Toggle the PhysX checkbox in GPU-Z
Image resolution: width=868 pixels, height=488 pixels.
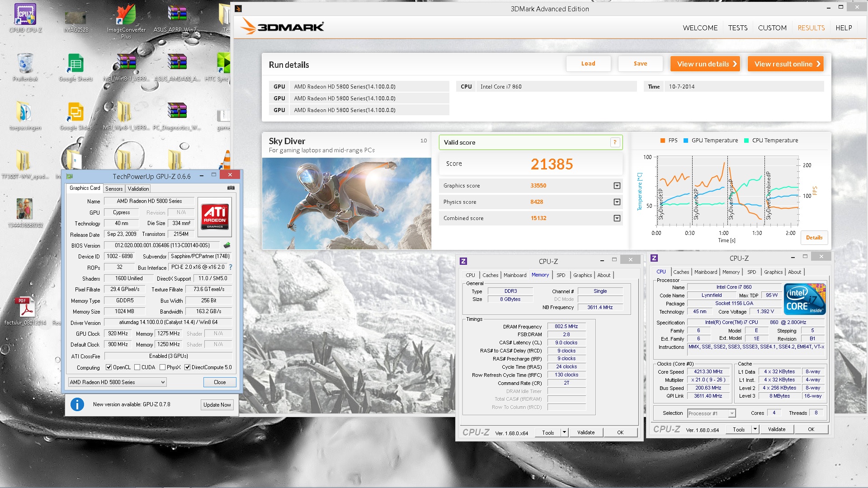click(162, 367)
